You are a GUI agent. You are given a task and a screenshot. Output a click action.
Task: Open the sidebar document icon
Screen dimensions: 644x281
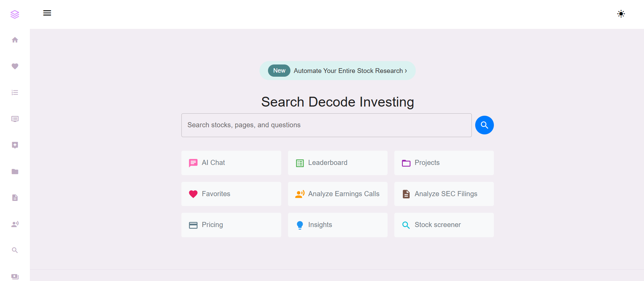click(x=15, y=198)
